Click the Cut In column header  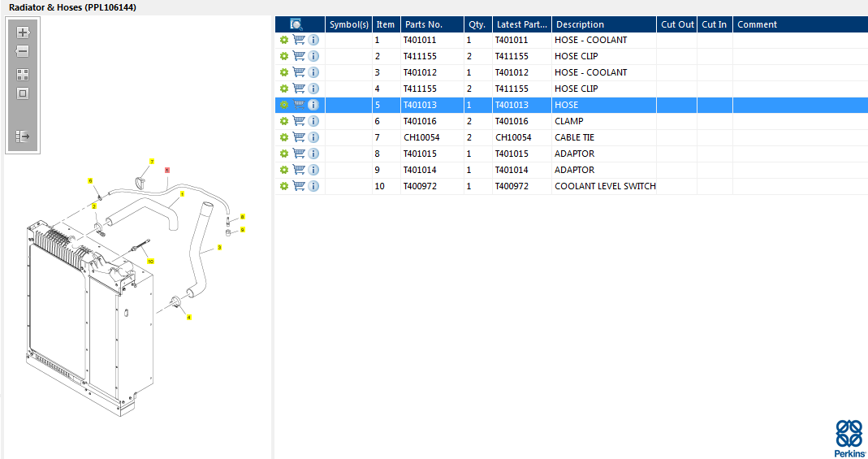tap(715, 24)
